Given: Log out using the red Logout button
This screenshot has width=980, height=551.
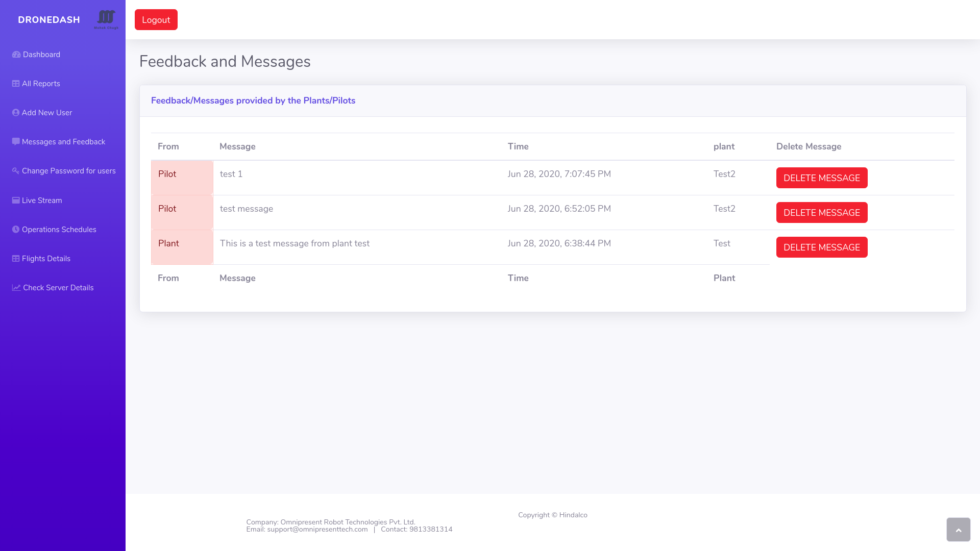Looking at the screenshot, I should click(156, 20).
